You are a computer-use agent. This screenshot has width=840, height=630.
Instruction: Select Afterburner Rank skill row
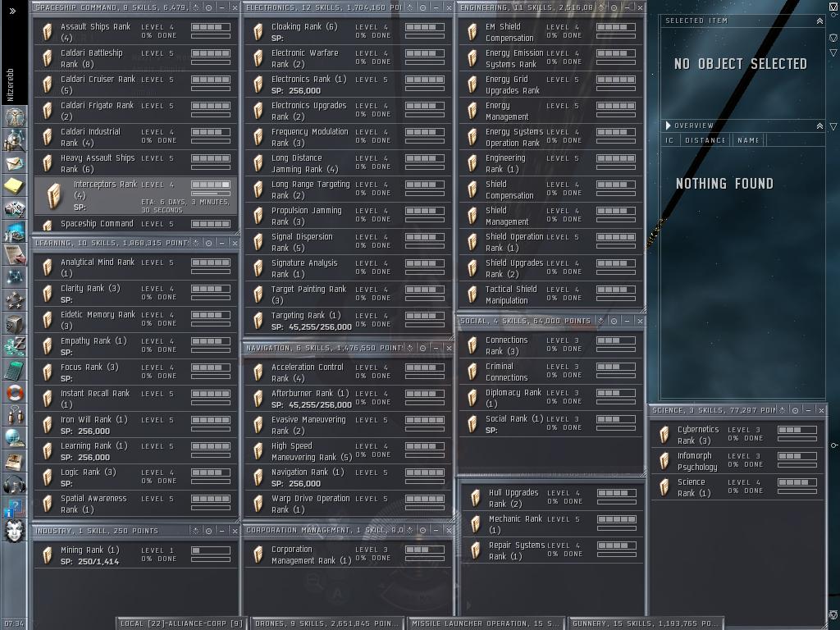point(348,399)
